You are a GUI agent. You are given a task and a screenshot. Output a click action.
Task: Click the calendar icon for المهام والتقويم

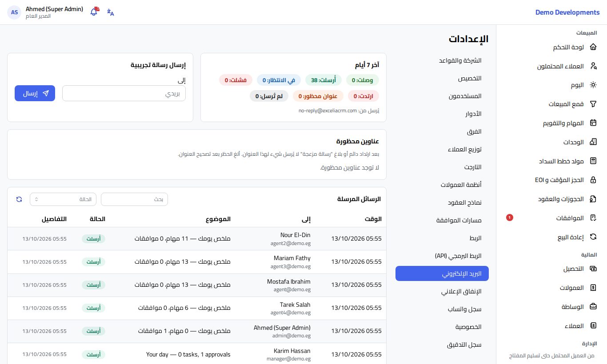coord(593,123)
